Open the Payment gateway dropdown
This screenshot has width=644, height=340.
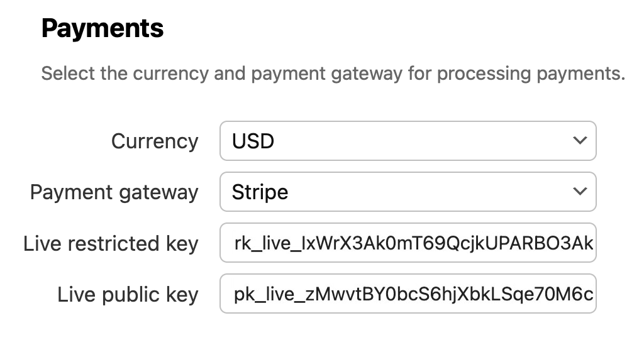click(x=408, y=192)
